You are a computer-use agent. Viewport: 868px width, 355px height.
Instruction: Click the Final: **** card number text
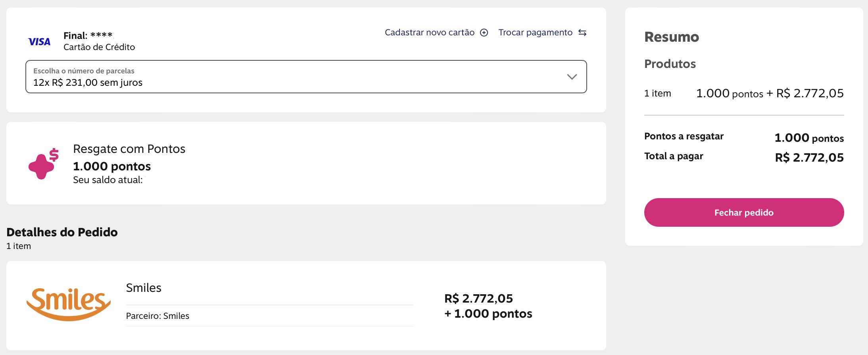[x=88, y=35]
